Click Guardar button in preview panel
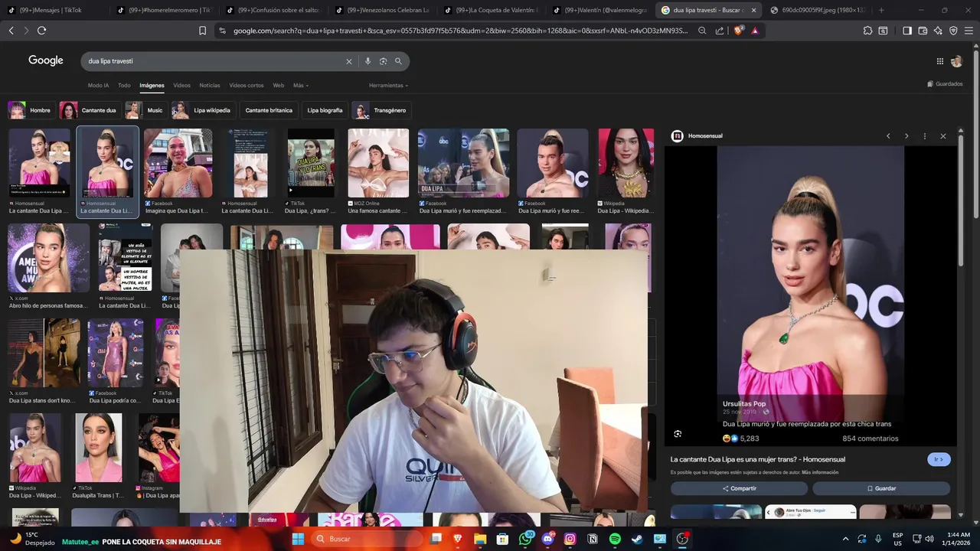 tap(881, 488)
